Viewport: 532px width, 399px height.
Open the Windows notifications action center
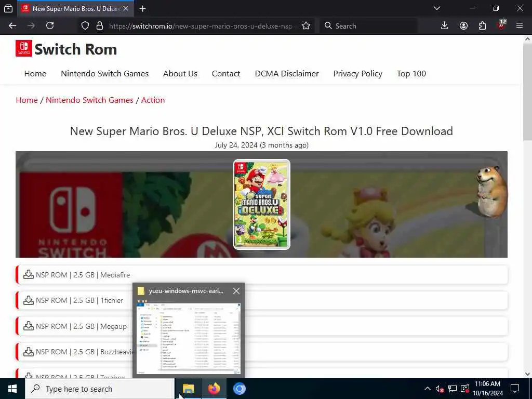click(515, 389)
